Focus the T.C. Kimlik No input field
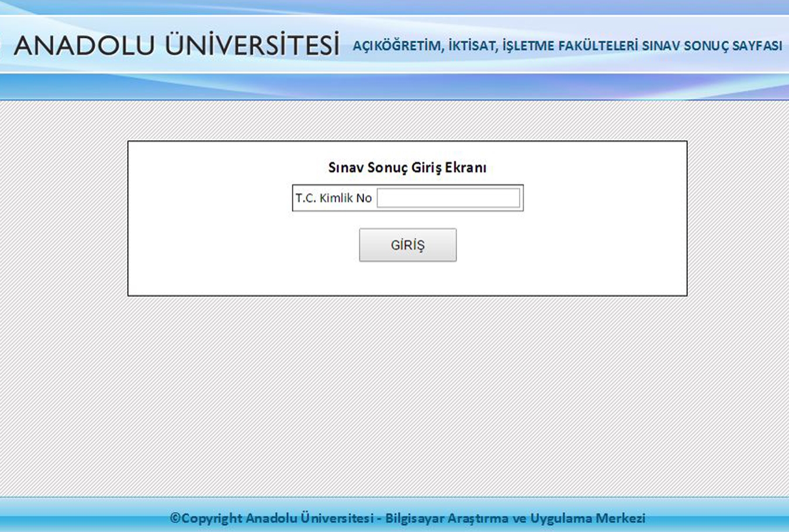 [x=448, y=198]
